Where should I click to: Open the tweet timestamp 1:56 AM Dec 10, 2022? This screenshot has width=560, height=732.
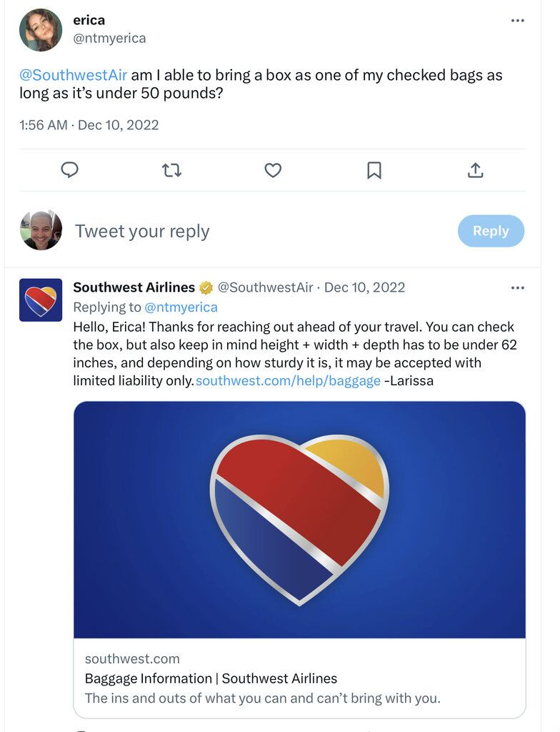pyautogui.click(x=89, y=125)
